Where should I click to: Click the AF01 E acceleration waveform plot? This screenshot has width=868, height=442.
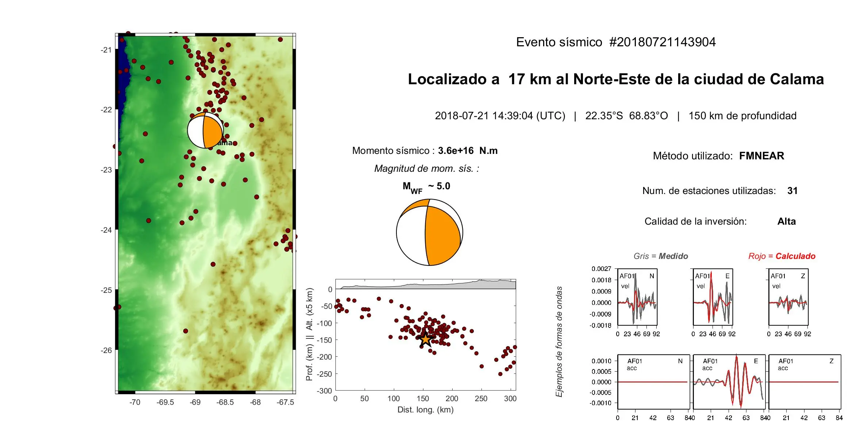pos(729,382)
